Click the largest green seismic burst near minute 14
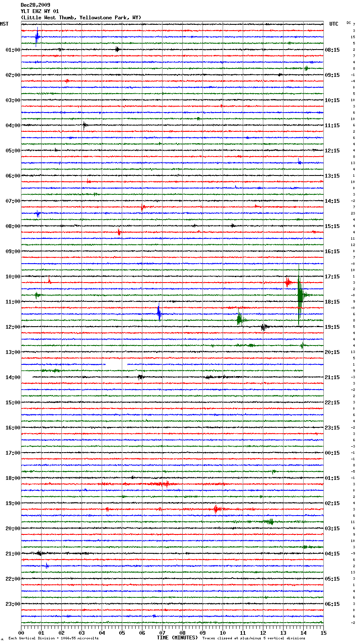 [300, 296]
